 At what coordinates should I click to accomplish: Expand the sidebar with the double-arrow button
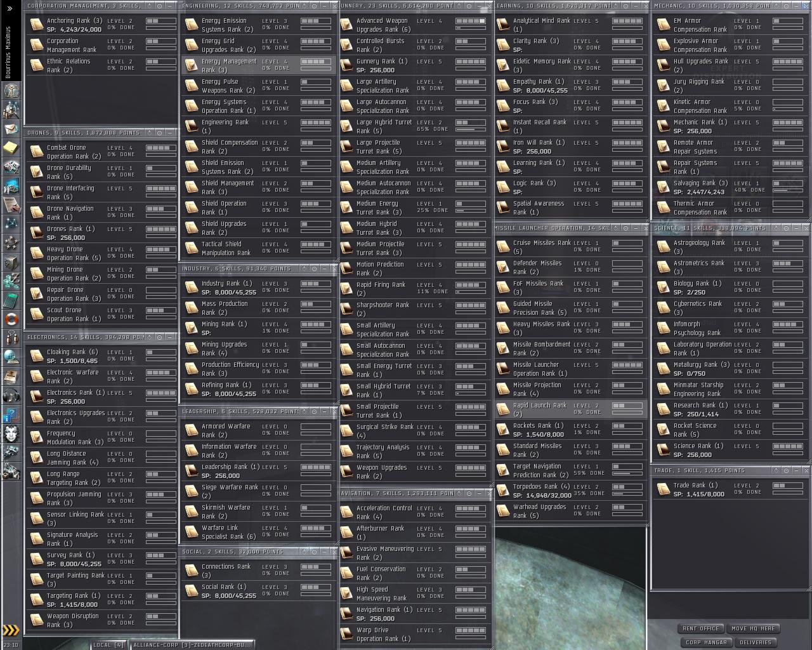pos(10,8)
